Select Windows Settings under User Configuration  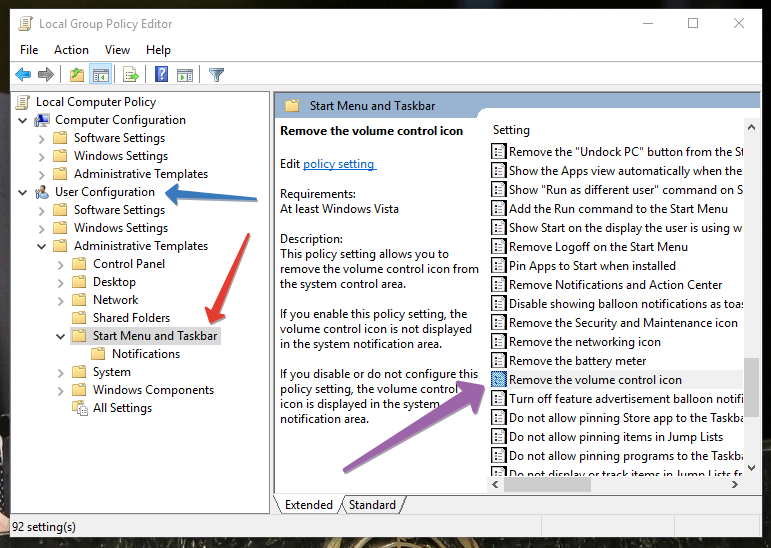pyautogui.click(x=121, y=228)
